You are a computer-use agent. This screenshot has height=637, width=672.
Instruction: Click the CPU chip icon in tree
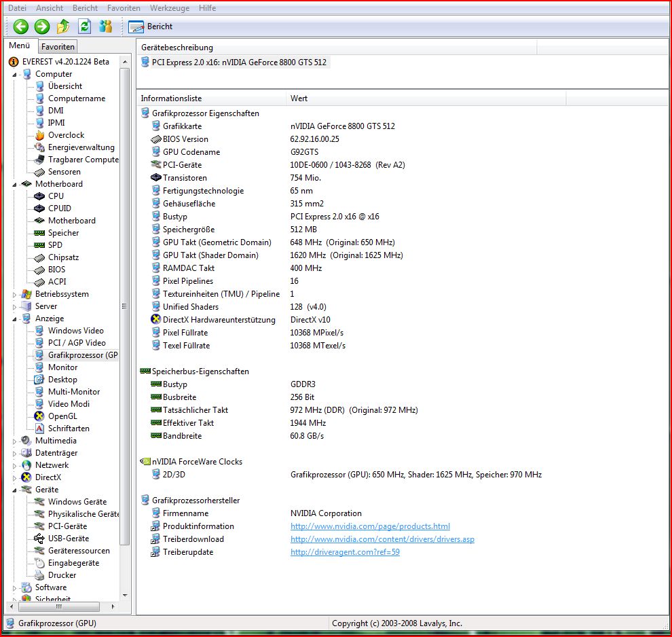coord(39,196)
